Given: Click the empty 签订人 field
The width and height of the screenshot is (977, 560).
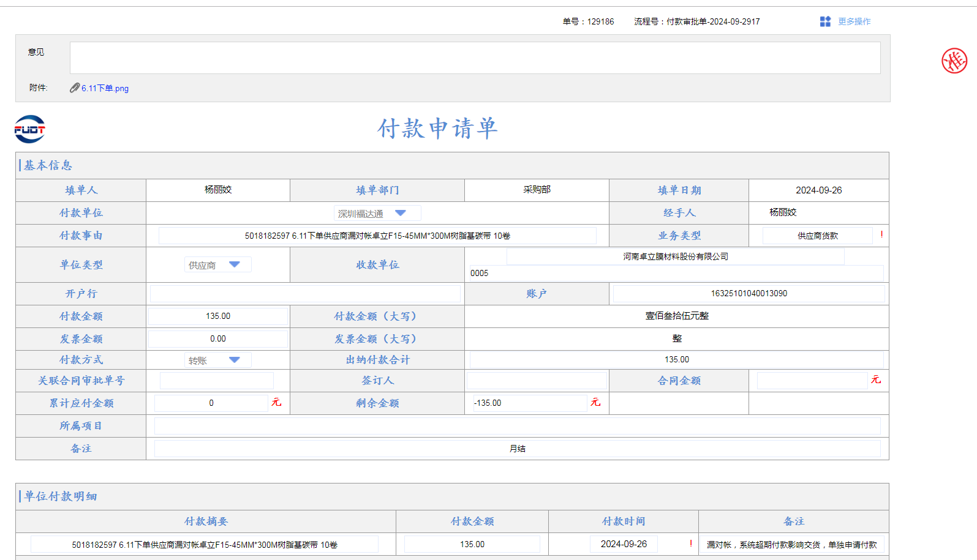Looking at the screenshot, I should pos(537,381).
